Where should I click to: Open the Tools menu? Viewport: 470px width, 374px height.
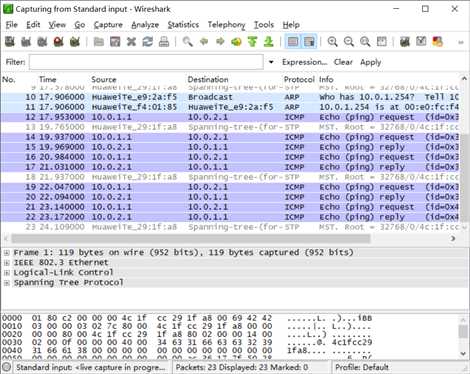(264, 25)
